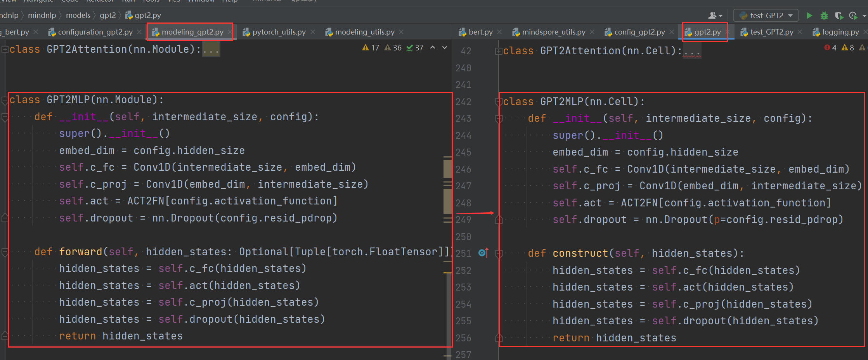Show the 36 weak warnings indicator
The width and height of the screenshot is (868, 360).
click(393, 48)
